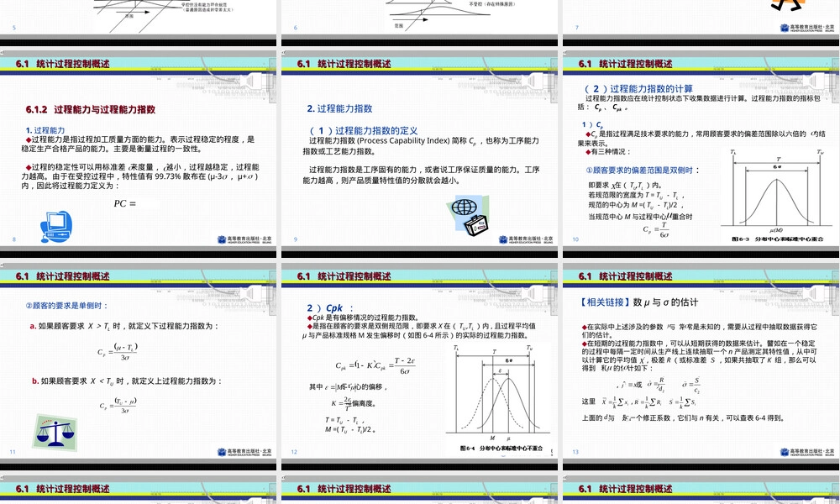Click the page number 7 on the top-right slide

coord(576,28)
